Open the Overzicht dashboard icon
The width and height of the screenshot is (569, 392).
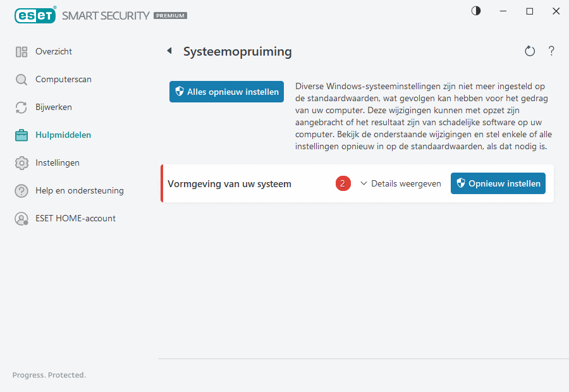click(x=21, y=51)
